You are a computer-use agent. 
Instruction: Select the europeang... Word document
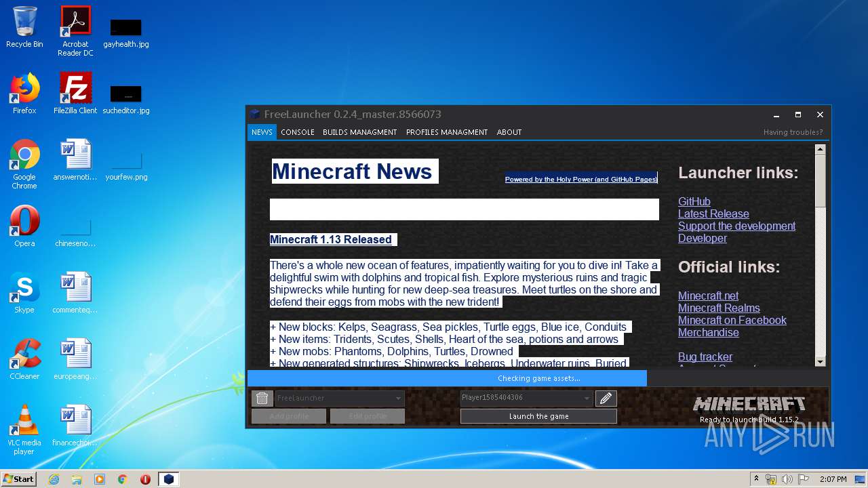click(75, 359)
